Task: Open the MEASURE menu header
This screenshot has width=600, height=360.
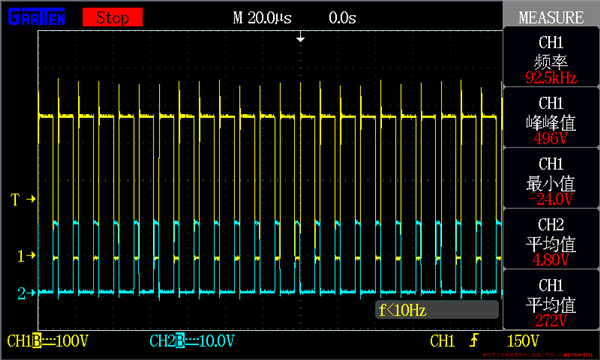Action: click(551, 17)
